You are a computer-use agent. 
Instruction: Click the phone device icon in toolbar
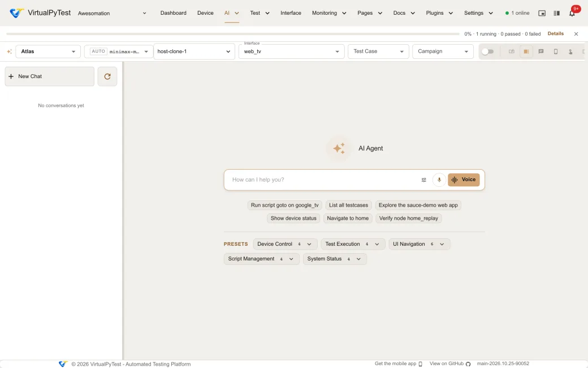point(556,52)
